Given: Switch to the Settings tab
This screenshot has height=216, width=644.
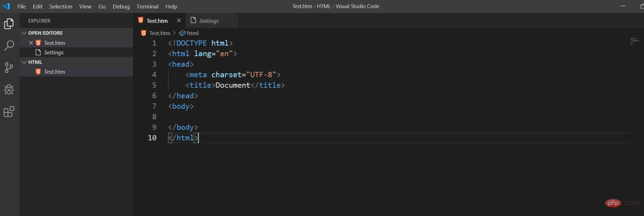Looking at the screenshot, I should point(211,21).
